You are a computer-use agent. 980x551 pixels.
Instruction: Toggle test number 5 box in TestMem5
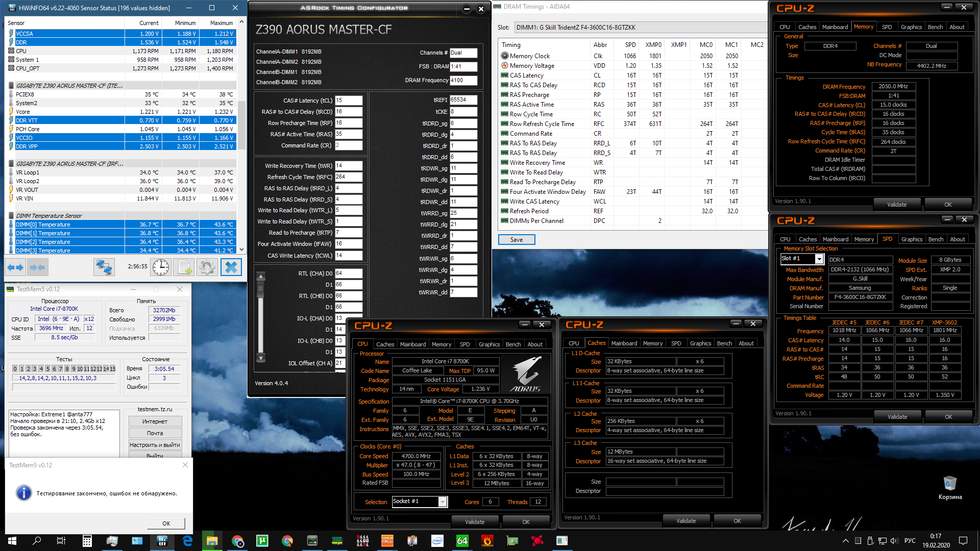(x=47, y=369)
